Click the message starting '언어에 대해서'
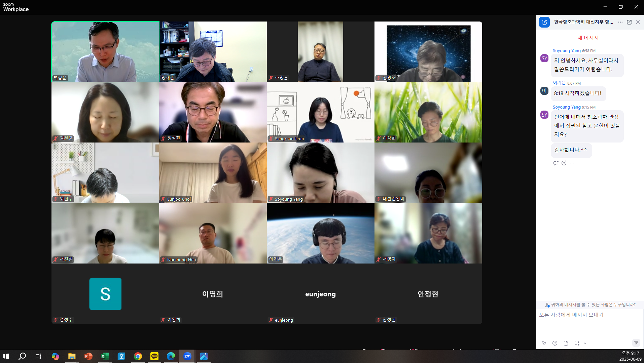 click(587, 126)
